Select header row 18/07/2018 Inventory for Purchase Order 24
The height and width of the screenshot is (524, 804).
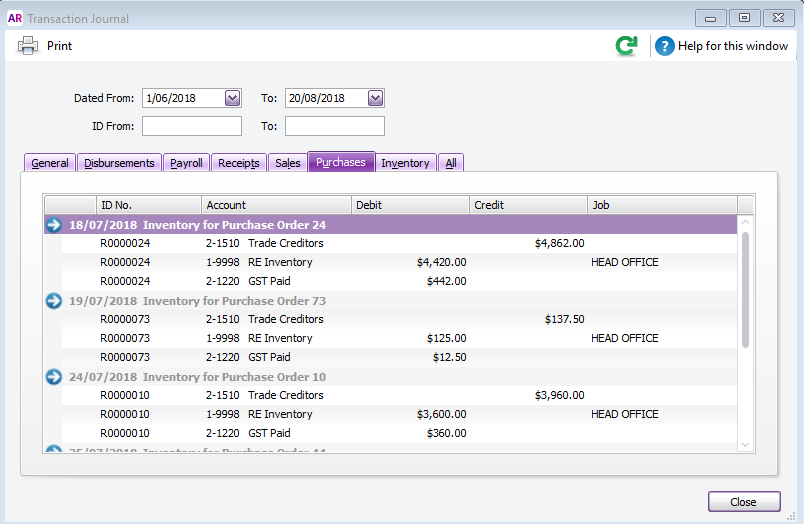(x=391, y=225)
